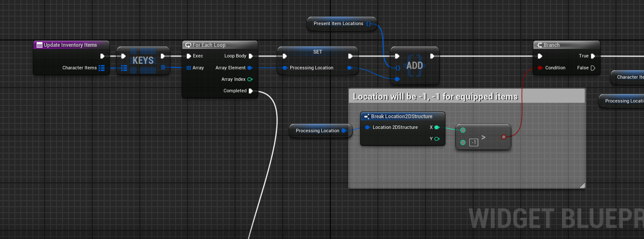Click the -1 value field on greater-than node
Screen dimensions: 644x239
tap(474, 142)
